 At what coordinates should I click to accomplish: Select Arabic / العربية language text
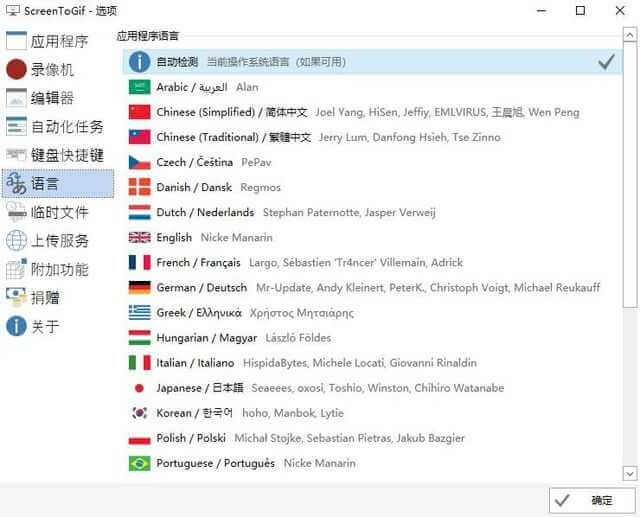(x=192, y=87)
